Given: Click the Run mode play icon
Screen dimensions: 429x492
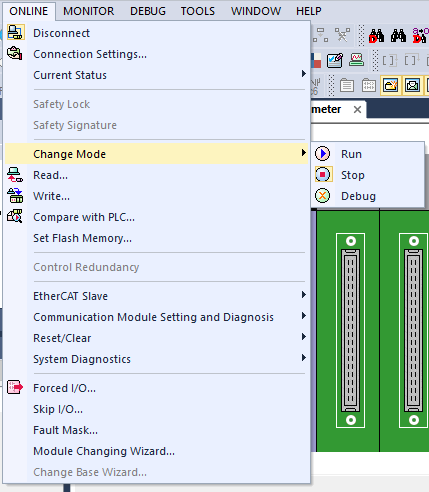Looking at the screenshot, I should tap(322, 154).
